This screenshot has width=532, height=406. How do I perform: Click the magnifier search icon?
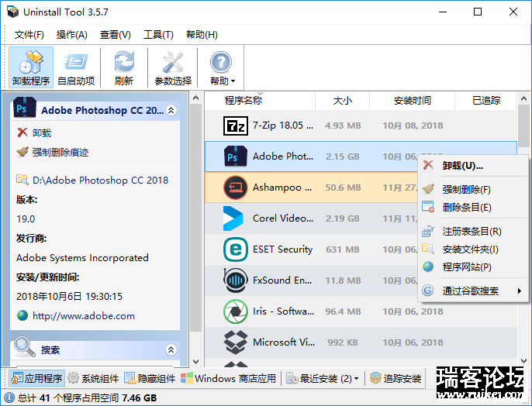25,346
